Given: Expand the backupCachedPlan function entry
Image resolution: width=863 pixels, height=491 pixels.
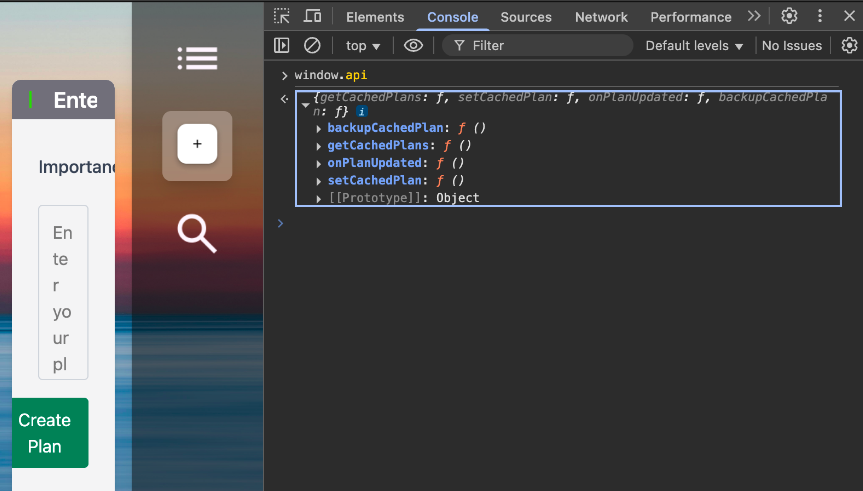Looking at the screenshot, I should [x=319, y=128].
